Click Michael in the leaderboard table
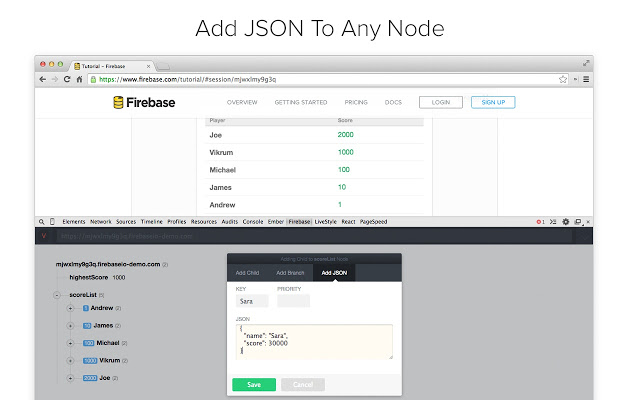Image resolution: width=640 pixels, height=400 pixels. (222, 170)
